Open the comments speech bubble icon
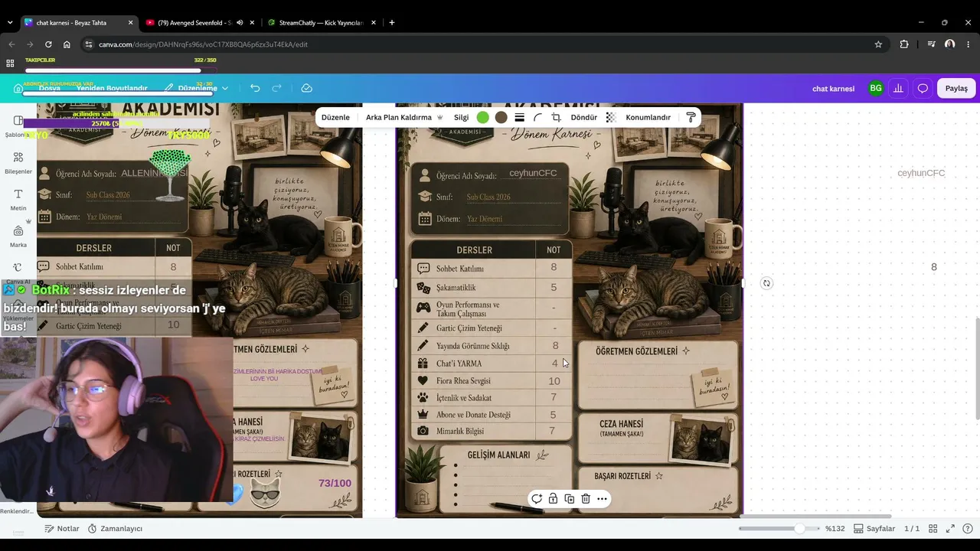The image size is (980, 551). [923, 88]
